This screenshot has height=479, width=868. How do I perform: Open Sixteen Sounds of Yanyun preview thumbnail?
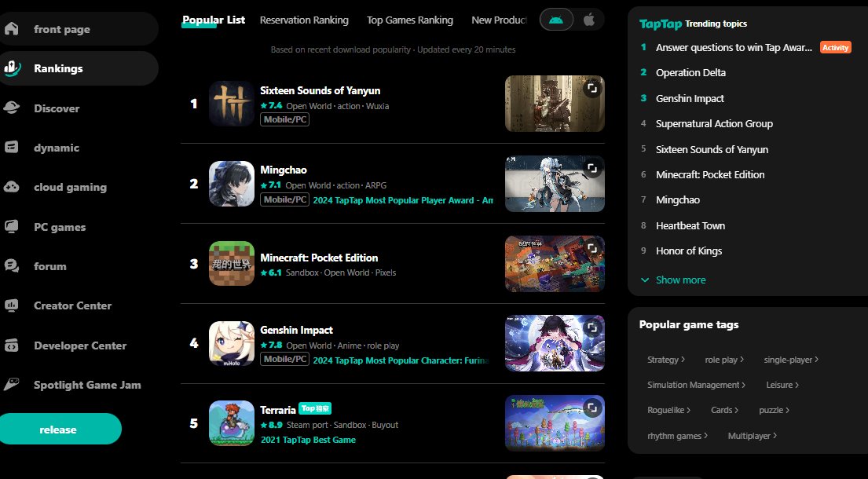[555, 104]
